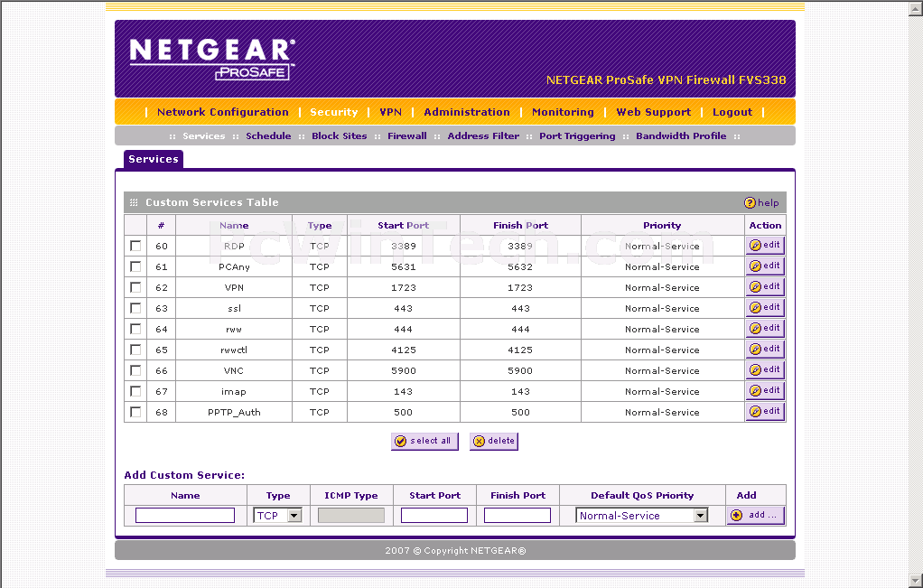The image size is (923, 588).
Task: Check the box for service 60 RDP
Action: click(x=135, y=246)
